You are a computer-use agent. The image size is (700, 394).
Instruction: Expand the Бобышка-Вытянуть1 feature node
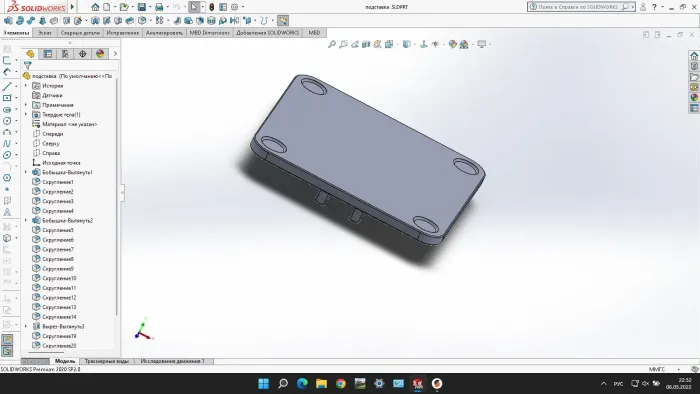click(25, 172)
